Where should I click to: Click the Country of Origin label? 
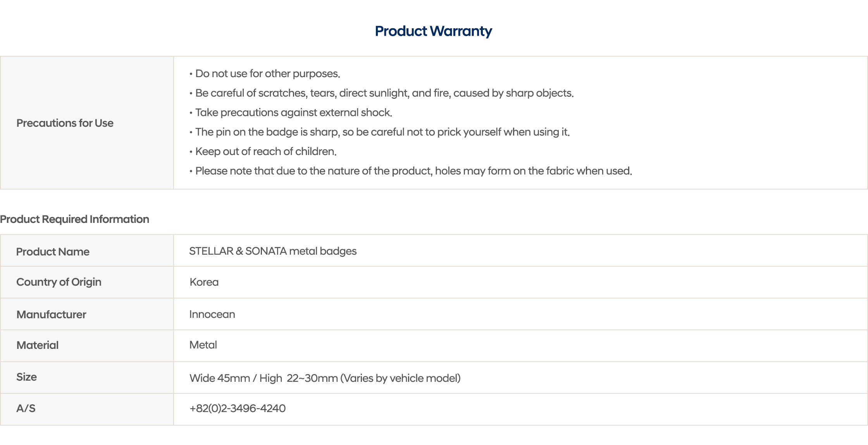(x=59, y=282)
